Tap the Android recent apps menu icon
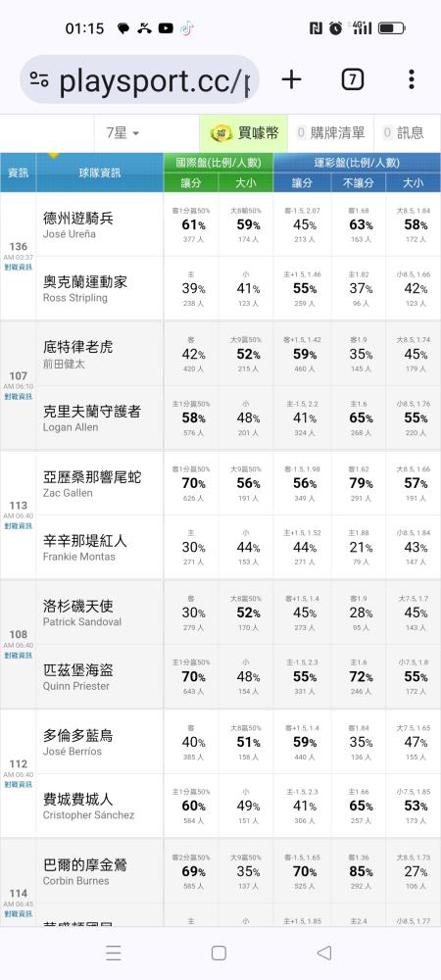 click(x=114, y=953)
